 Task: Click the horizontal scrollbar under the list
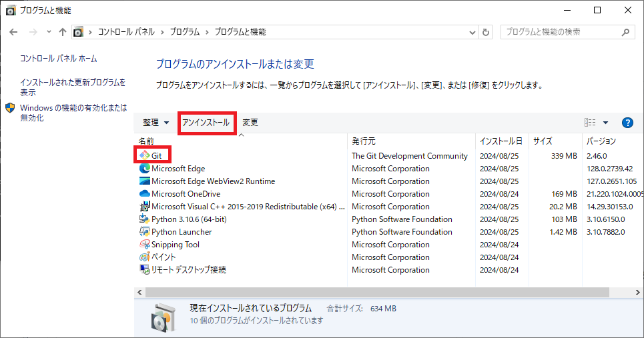tap(374, 292)
